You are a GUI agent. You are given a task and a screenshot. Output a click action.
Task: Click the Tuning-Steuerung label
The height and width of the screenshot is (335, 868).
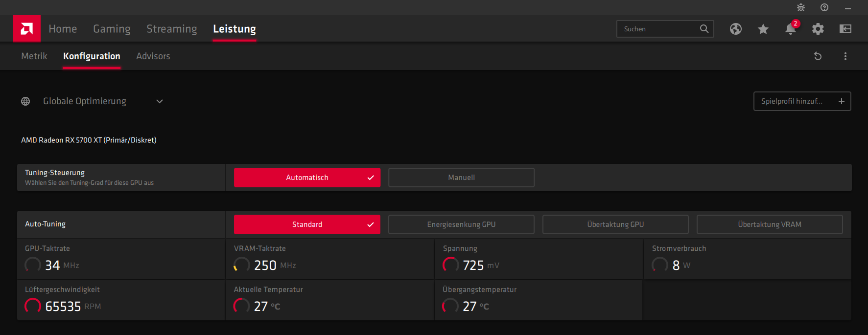(x=55, y=173)
